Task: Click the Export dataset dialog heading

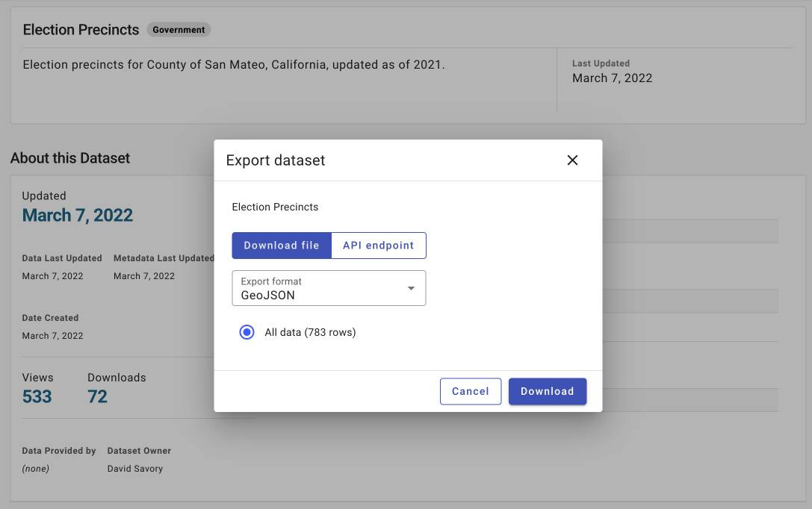Action: coord(276,160)
